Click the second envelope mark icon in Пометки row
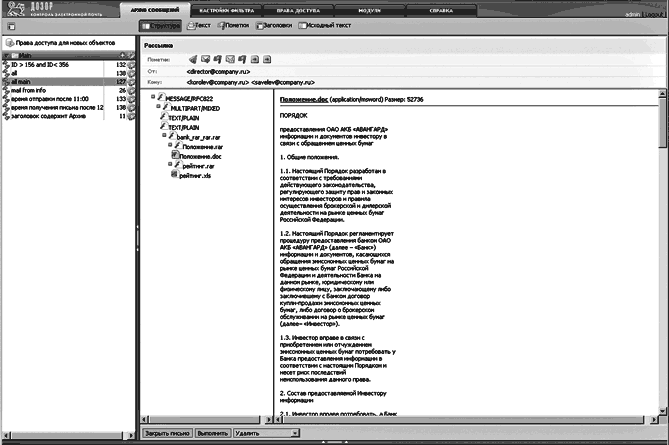 230,59
